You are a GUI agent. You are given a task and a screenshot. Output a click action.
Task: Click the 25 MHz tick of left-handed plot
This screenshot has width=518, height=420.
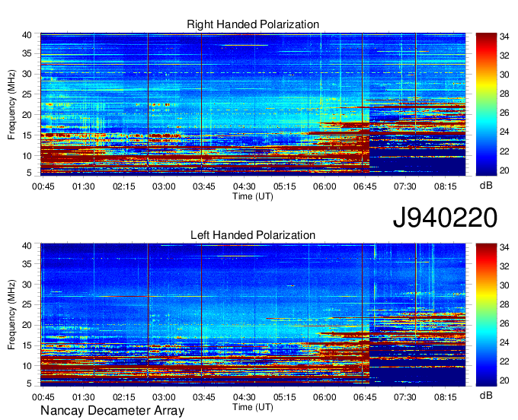pyautogui.click(x=27, y=305)
